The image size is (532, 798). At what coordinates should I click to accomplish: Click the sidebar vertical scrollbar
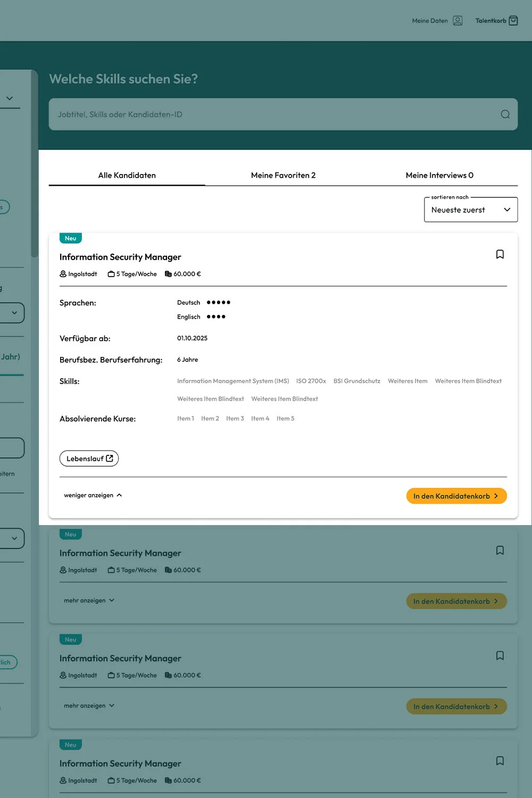click(35, 165)
